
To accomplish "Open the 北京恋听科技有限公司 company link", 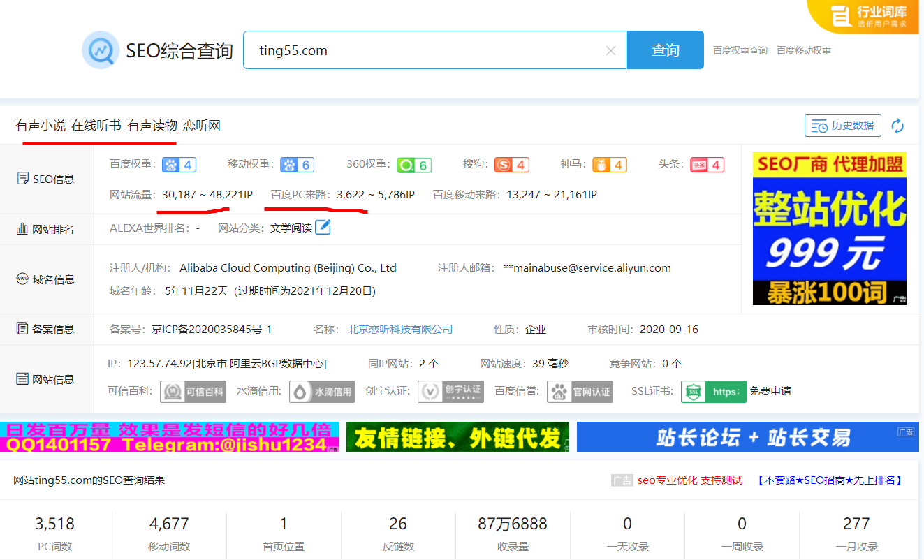I will point(400,329).
